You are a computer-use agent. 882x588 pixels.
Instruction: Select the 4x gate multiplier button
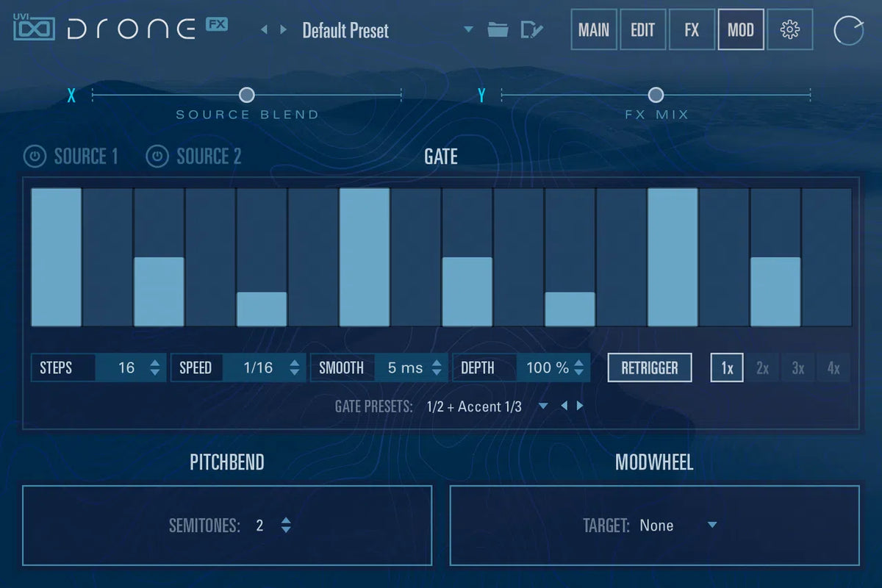pos(833,368)
